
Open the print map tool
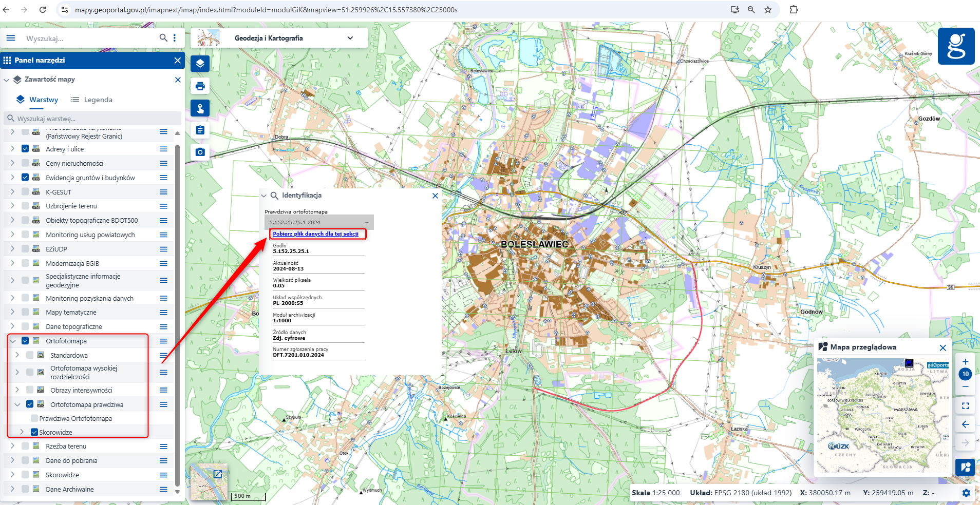coord(200,86)
